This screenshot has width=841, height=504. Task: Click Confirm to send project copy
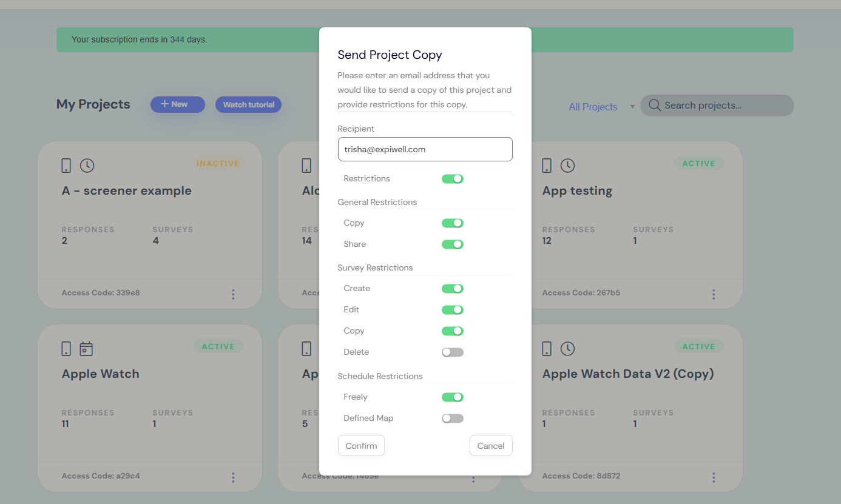[361, 446]
